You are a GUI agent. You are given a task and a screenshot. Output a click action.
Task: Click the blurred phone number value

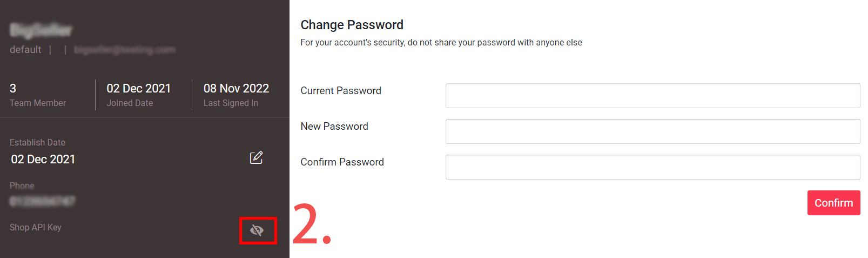[43, 201]
